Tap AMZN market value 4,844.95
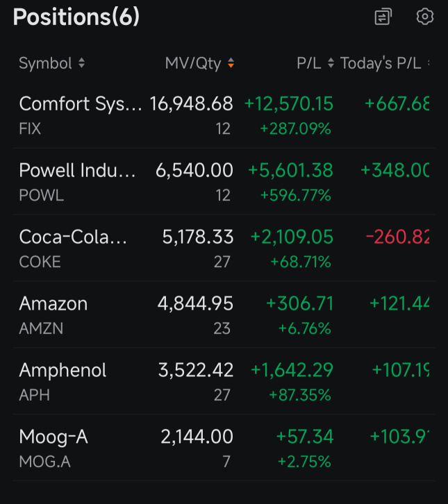 (195, 304)
